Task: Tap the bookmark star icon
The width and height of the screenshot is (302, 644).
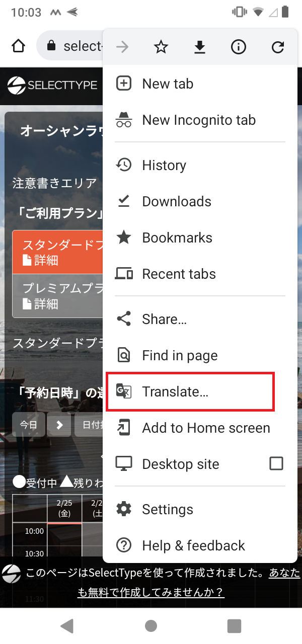Action: click(x=161, y=47)
